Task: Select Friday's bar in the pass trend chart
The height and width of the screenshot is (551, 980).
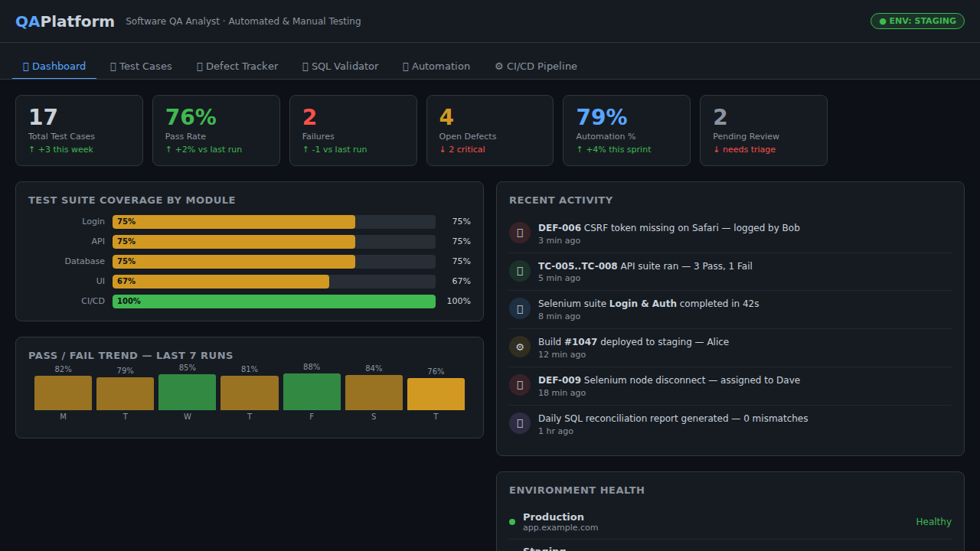Action: click(x=312, y=391)
